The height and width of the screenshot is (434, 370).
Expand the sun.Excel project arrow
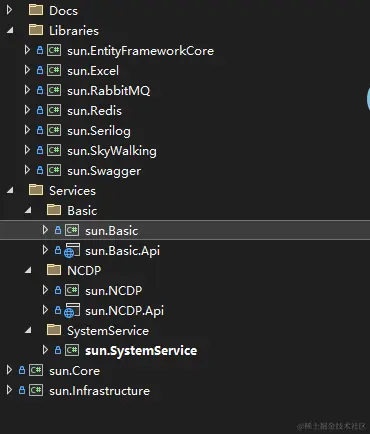coord(27,70)
